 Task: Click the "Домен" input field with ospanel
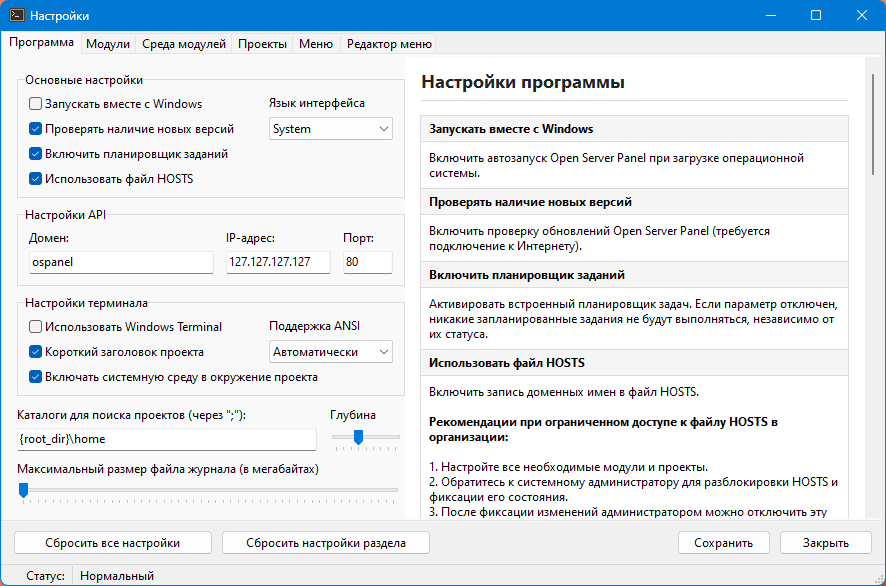click(x=121, y=262)
